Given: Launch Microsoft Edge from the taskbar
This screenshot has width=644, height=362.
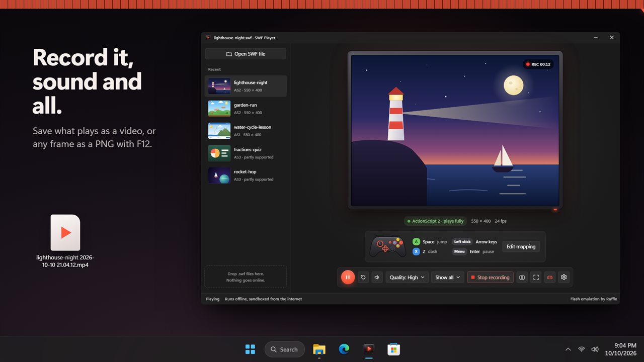Looking at the screenshot, I should click(344, 349).
